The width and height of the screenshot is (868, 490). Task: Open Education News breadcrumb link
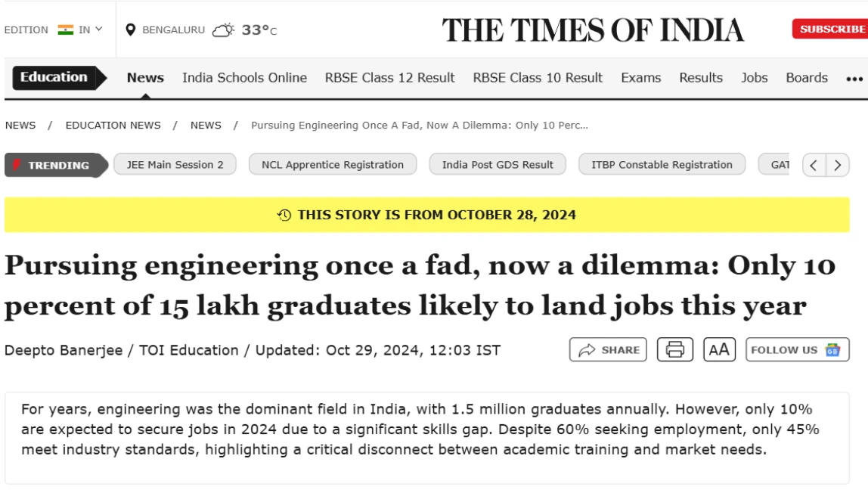113,126
